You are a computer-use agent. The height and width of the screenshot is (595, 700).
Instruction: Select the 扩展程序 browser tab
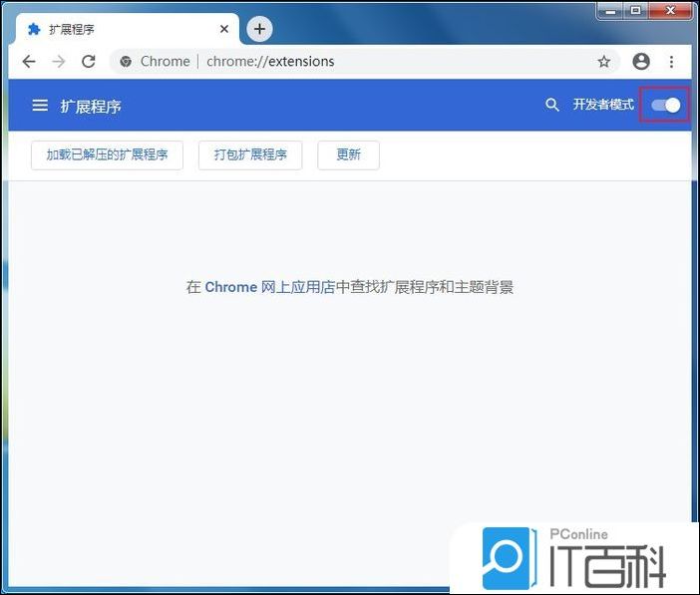[x=128, y=29]
